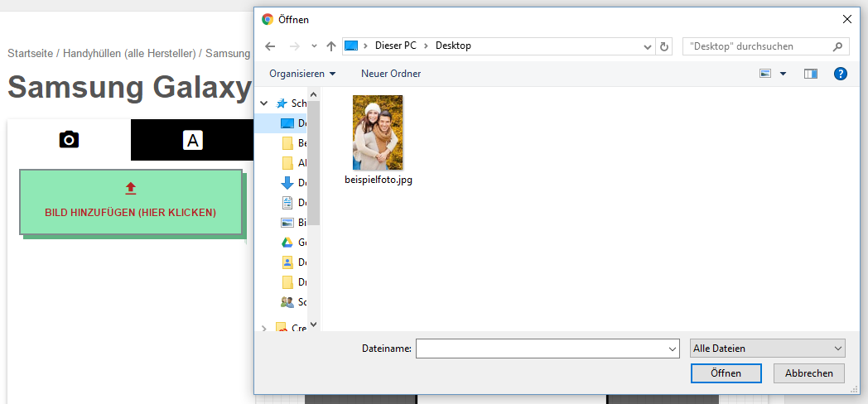
Task: Focus the Dateiname input field
Action: (x=542, y=349)
